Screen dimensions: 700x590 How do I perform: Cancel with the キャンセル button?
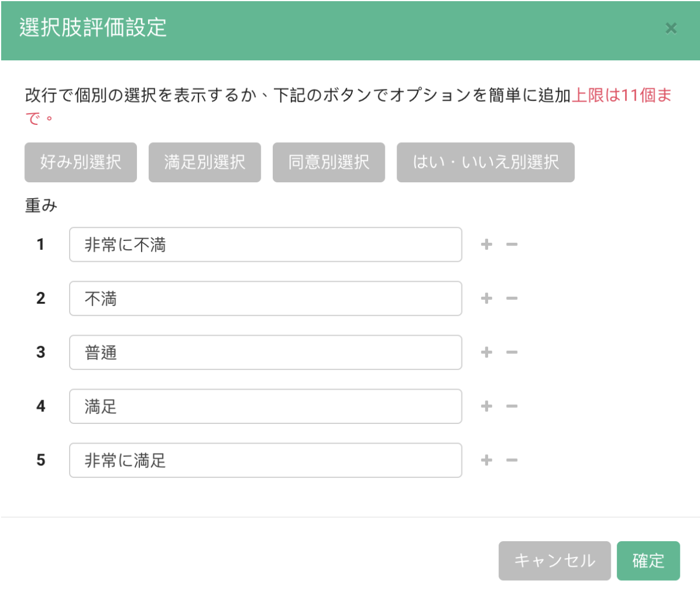tap(555, 561)
